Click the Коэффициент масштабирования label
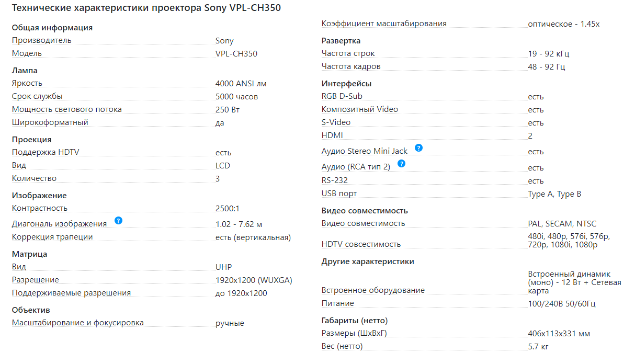The height and width of the screenshot is (364, 635). pos(384,24)
